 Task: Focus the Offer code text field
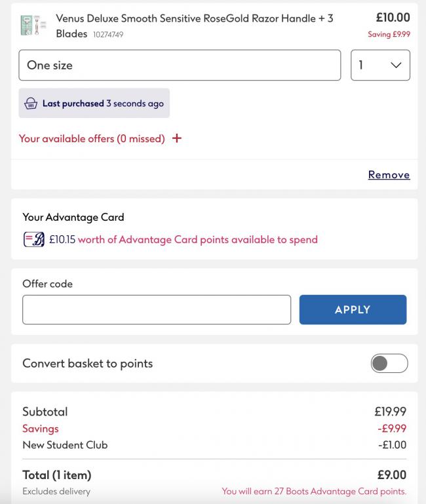[x=157, y=309]
